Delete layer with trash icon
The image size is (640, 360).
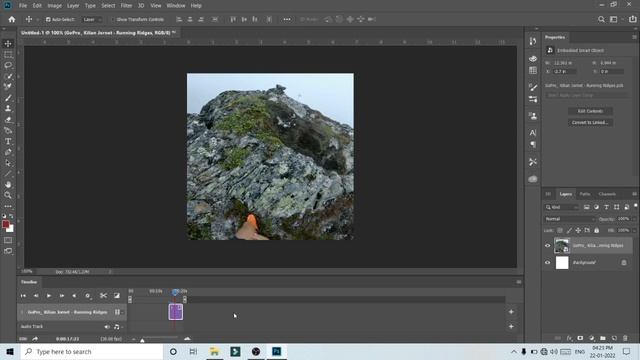tap(625, 338)
